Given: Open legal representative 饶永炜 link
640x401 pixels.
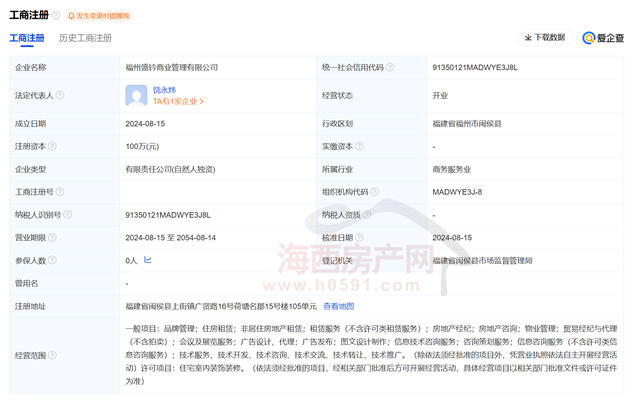Looking at the screenshot, I should coord(164,90).
